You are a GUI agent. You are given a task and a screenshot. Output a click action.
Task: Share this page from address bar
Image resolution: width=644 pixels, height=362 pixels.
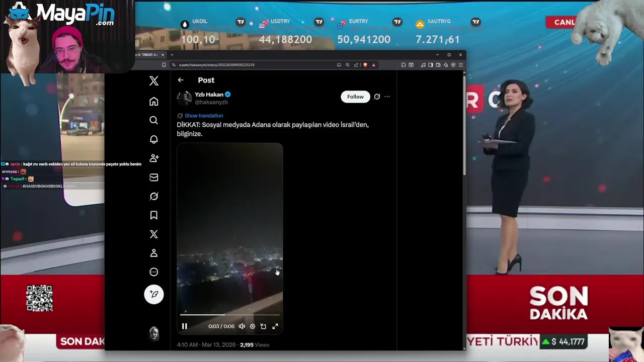tap(356, 65)
